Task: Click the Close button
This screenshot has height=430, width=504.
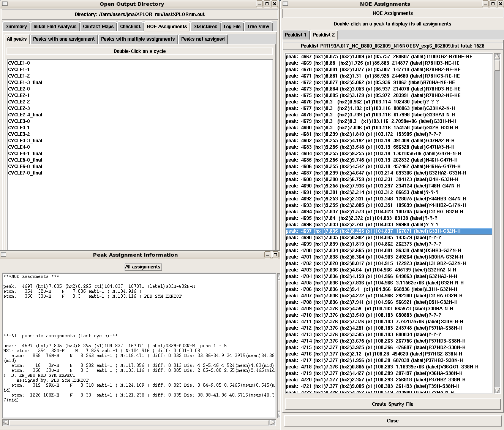Action: [392, 421]
